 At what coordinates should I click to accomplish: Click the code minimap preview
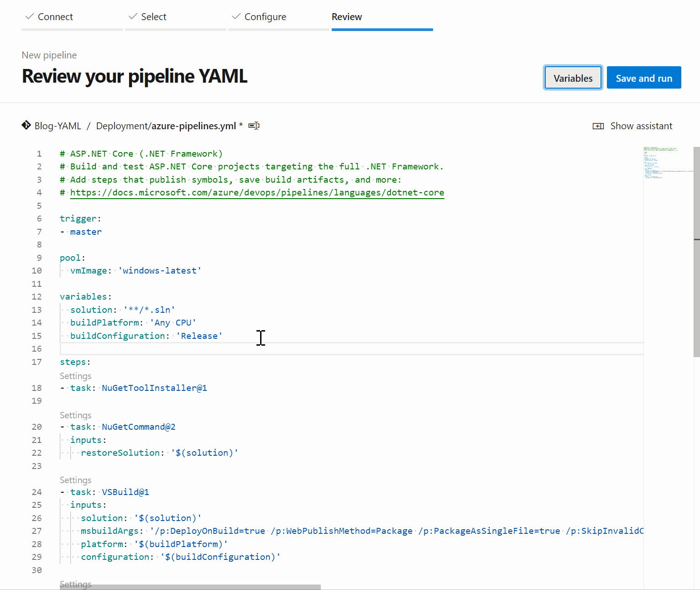click(666, 162)
